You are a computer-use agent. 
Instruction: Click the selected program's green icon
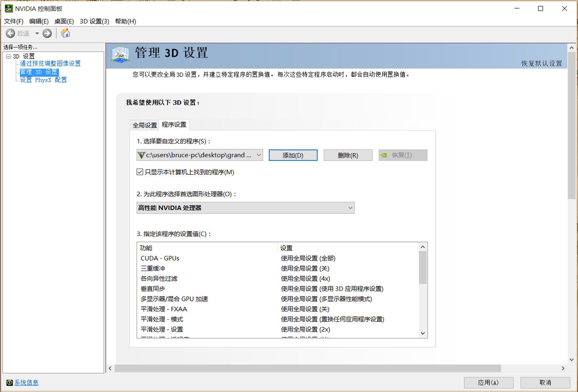pos(141,155)
